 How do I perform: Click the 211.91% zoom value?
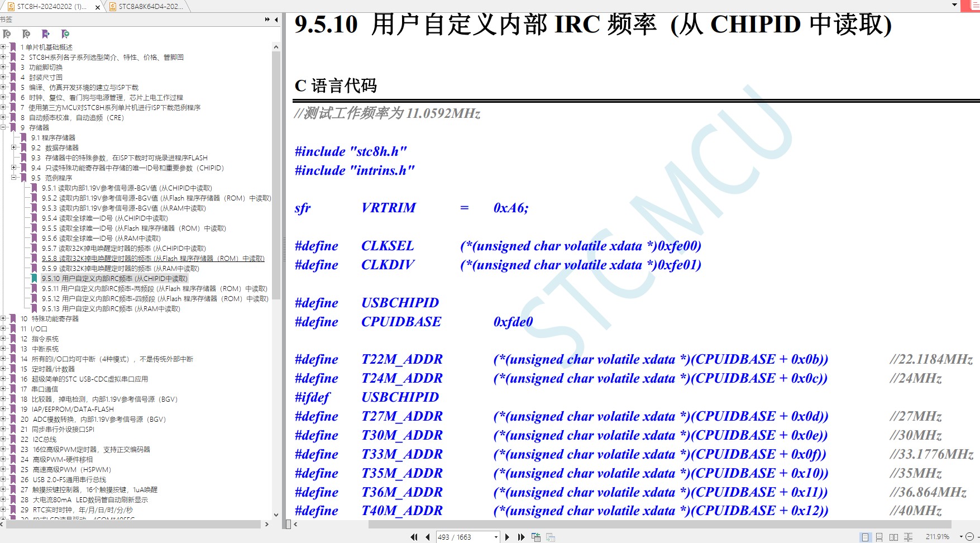(x=938, y=537)
